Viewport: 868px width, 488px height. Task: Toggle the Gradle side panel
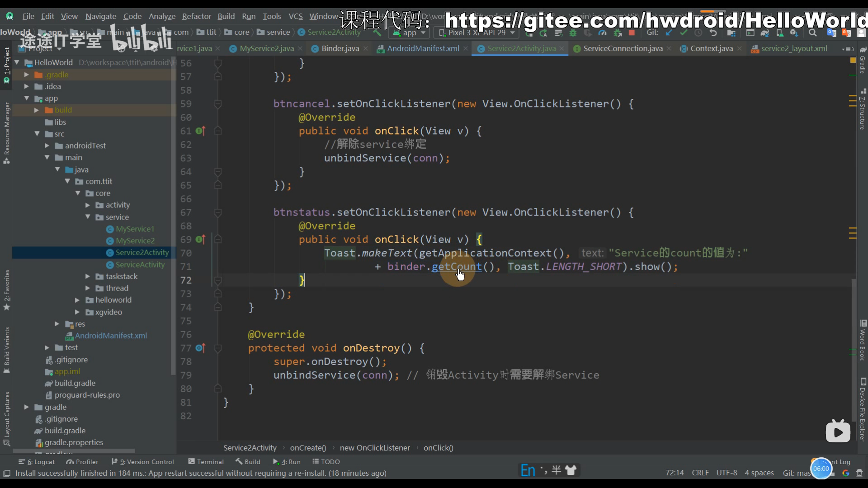863,60
